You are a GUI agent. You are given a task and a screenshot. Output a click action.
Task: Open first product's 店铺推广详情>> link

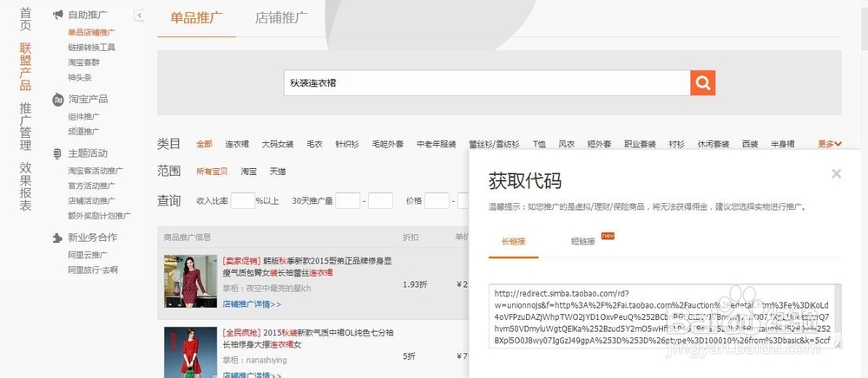point(252,304)
